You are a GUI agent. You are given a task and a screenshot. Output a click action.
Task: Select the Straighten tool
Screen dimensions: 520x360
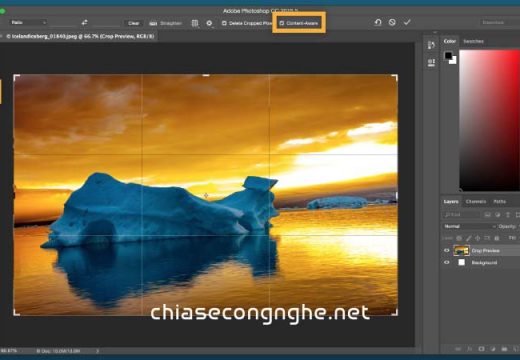pyautogui.click(x=166, y=23)
